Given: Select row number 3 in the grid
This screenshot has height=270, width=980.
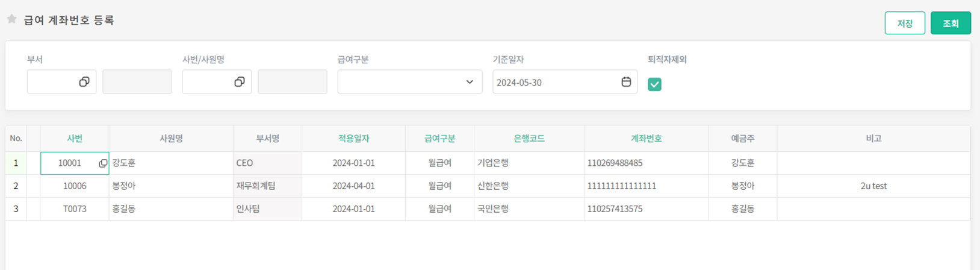Looking at the screenshot, I should tap(16, 209).
